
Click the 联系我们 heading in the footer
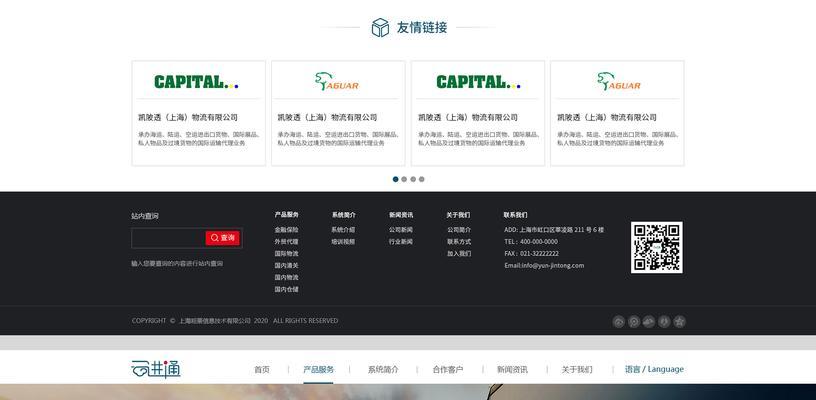[515, 214]
